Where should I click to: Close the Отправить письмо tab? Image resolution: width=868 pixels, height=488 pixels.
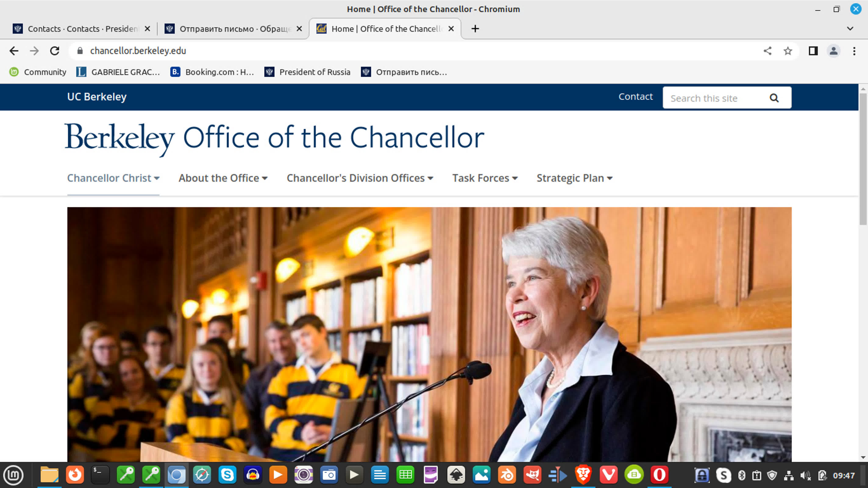click(x=299, y=29)
